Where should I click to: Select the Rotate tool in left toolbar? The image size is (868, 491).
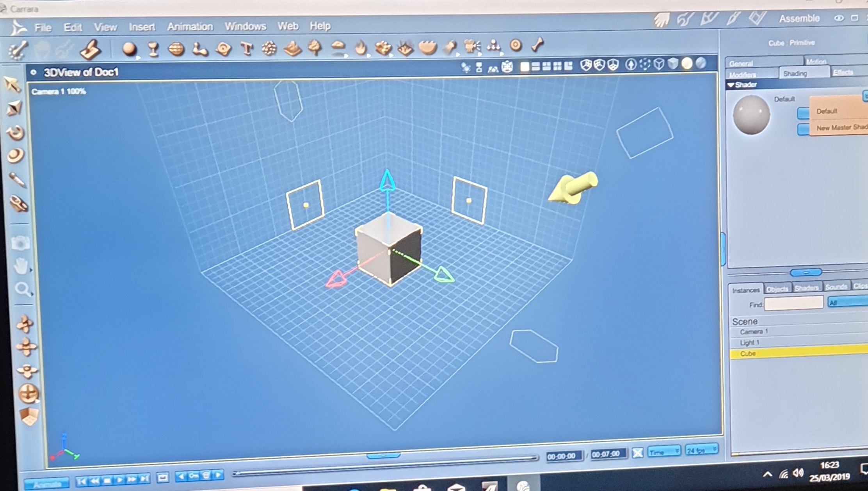point(16,133)
